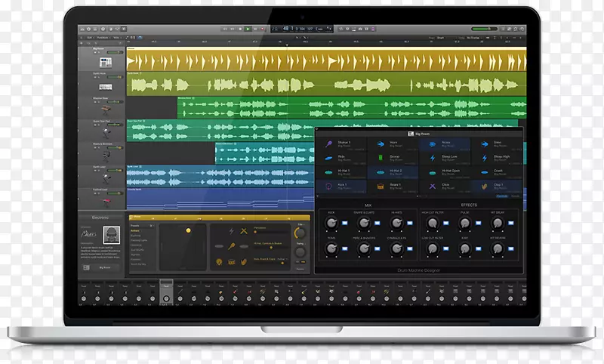This screenshot has width=604, height=364.
Task: Click the Fast Forward transport button
Action: pos(233,29)
